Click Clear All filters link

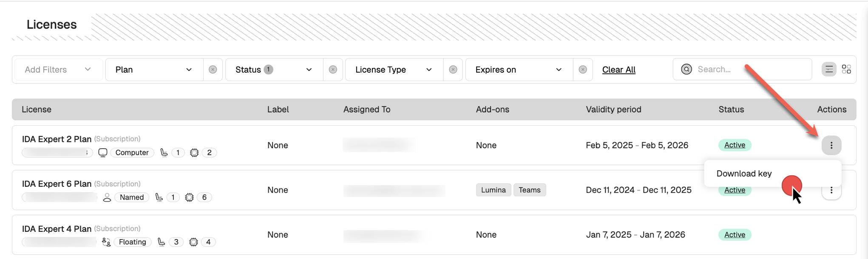click(618, 70)
